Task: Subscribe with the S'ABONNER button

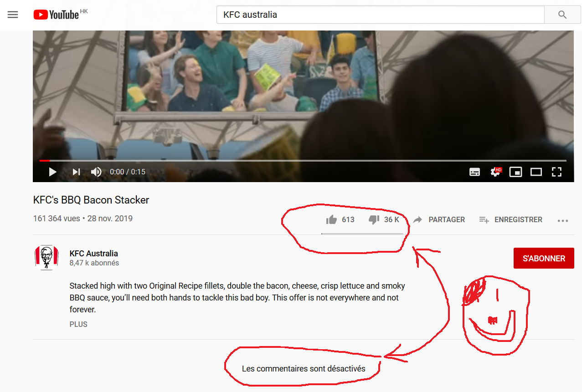Action: point(544,258)
